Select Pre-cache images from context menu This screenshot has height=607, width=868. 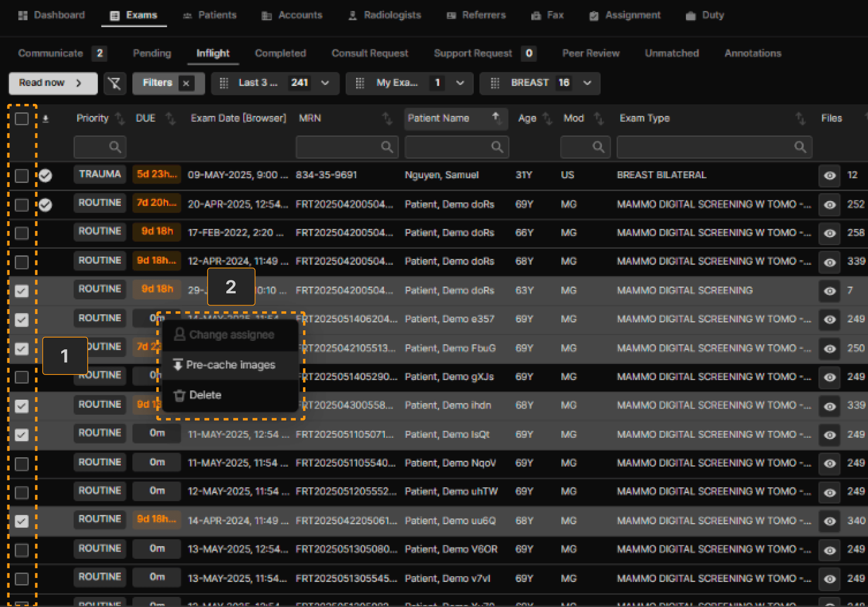(230, 365)
